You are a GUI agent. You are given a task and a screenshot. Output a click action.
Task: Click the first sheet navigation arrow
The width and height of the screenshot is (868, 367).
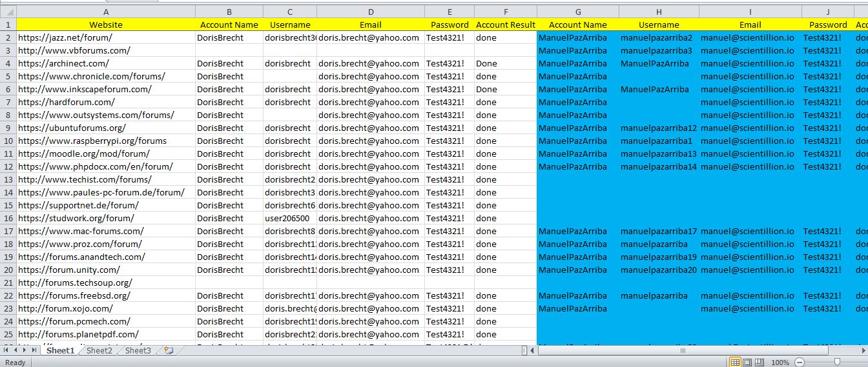(6, 350)
